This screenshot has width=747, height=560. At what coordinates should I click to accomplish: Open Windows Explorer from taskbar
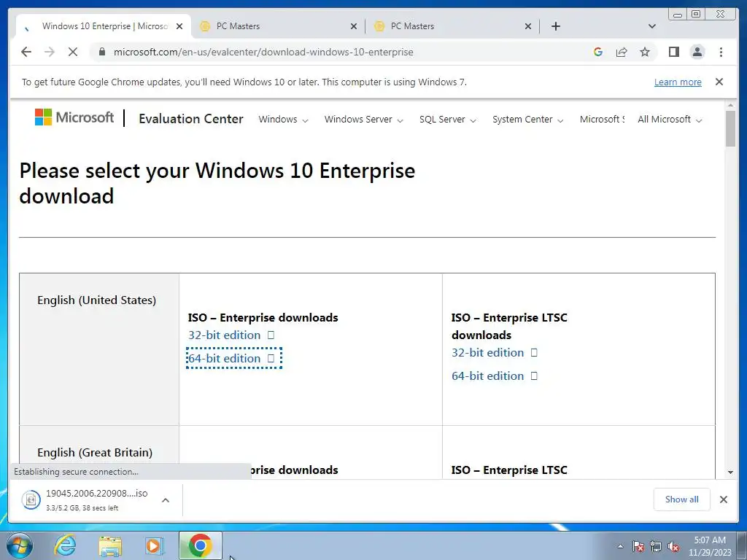pos(111,545)
